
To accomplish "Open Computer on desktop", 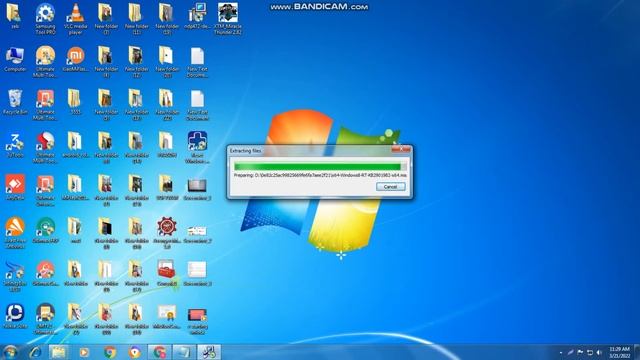I will tap(15, 59).
